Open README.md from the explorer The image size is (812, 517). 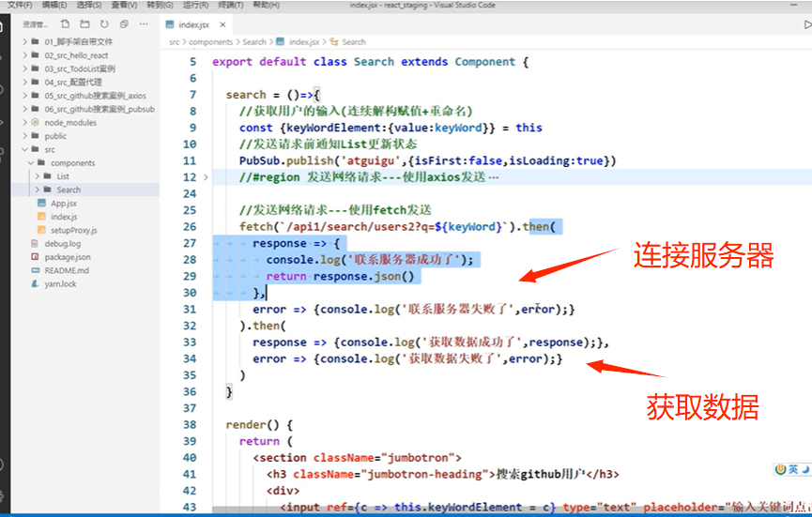[67, 270]
